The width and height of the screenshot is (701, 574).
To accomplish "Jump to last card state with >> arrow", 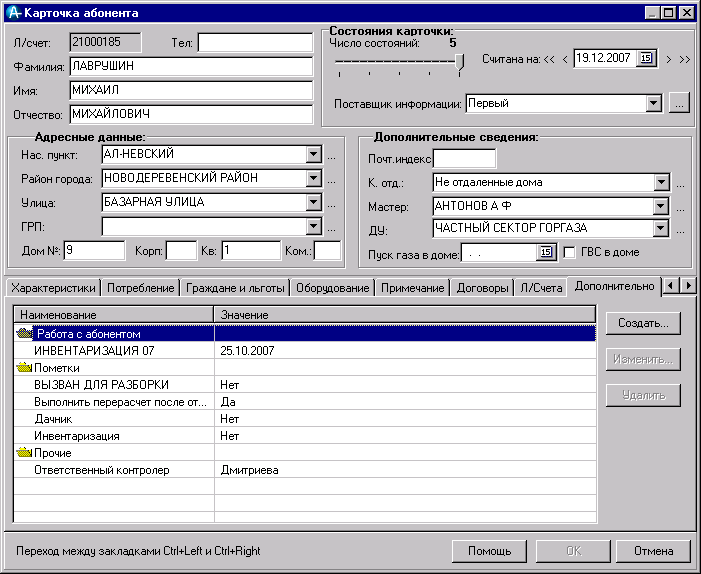I will pos(684,59).
